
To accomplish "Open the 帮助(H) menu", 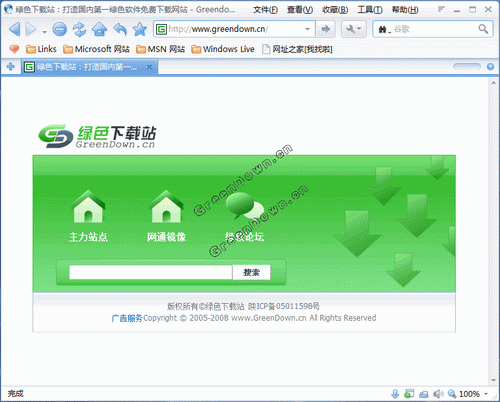I will tap(405, 10).
